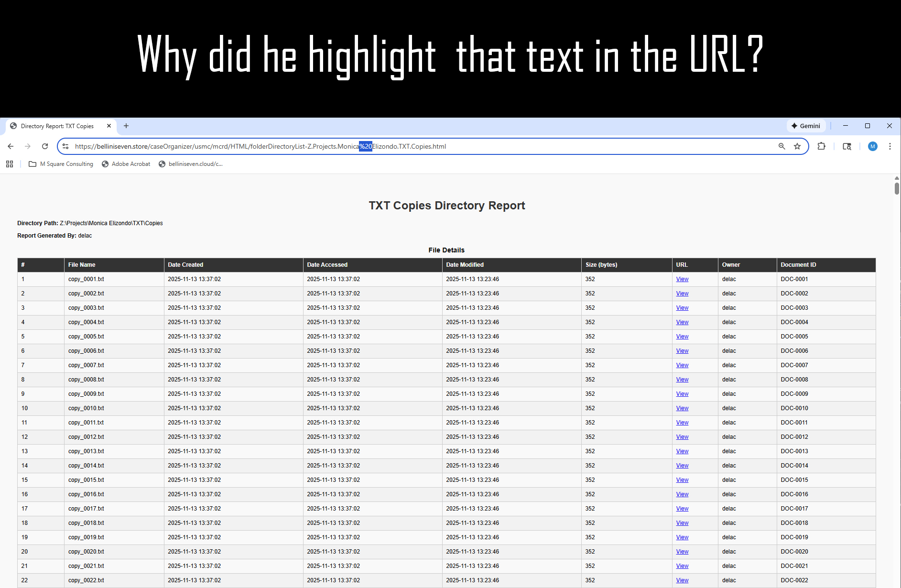
Task: Open the Adobe Acrobat bookmark
Action: point(126,164)
